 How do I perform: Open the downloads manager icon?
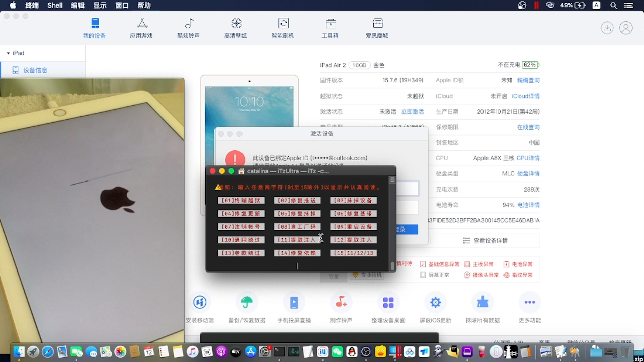click(x=607, y=28)
